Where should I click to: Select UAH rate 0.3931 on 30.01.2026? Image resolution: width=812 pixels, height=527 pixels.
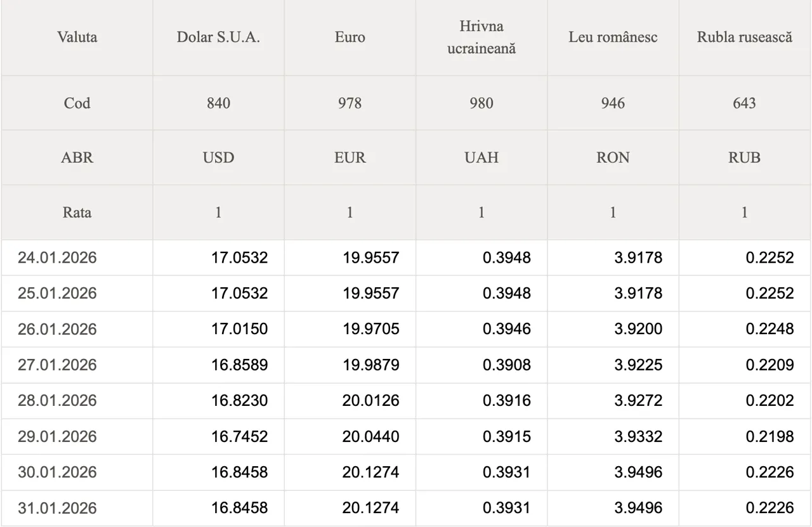pyautogui.click(x=506, y=472)
